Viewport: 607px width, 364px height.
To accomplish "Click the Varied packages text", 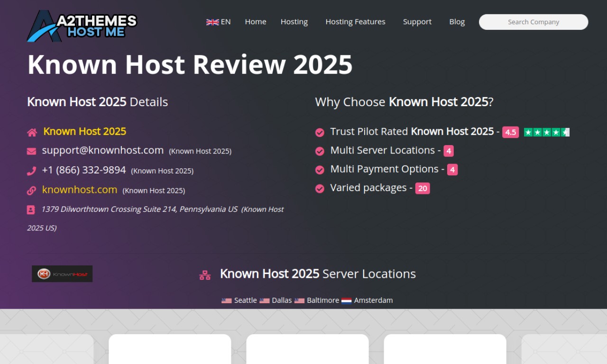I will point(368,188).
